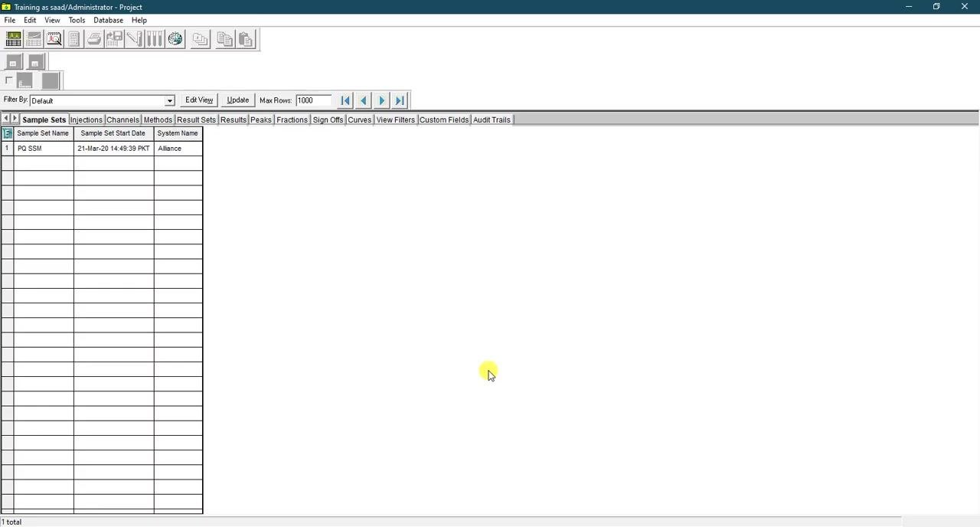Image resolution: width=980 pixels, height=527 pixels.
Task: Click the Alliance system name cell
Action: [178, 149]
